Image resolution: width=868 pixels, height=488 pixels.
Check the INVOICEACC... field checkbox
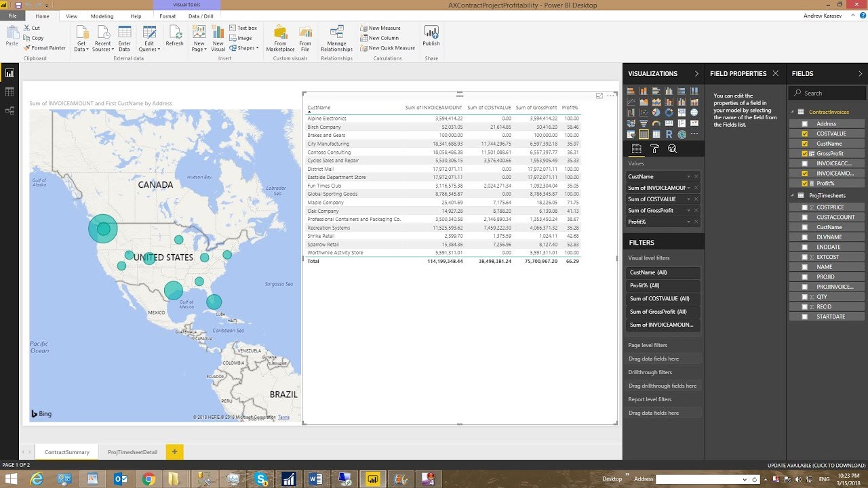[x=805, y=163]
